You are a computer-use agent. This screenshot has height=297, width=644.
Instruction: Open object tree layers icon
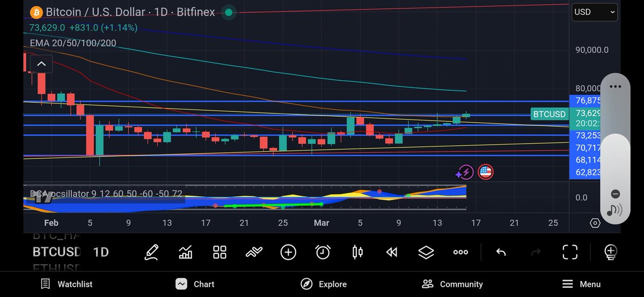coord(426,252)
